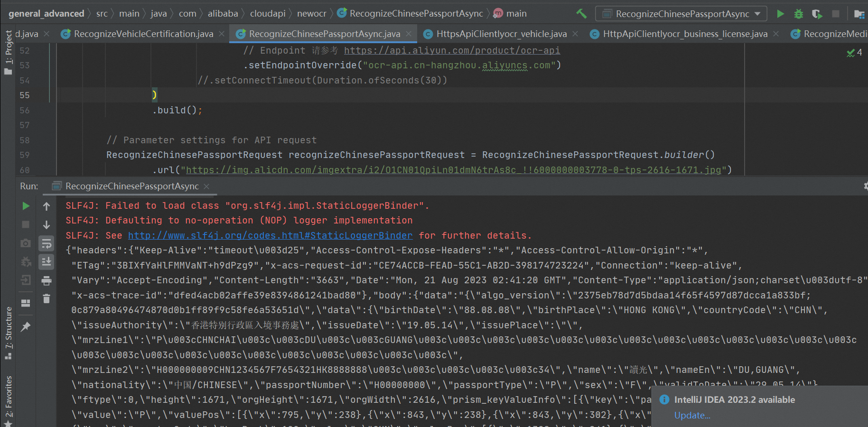Click line number 53 in gutter
The height and width of the screenshot is (427, 868).
point(25,65)
